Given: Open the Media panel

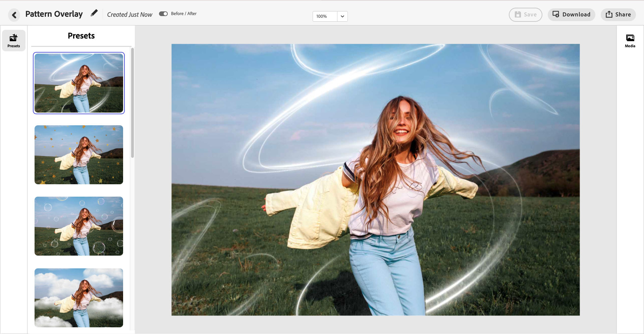Looking at the screenshot, I should click(x=630, y=41).
